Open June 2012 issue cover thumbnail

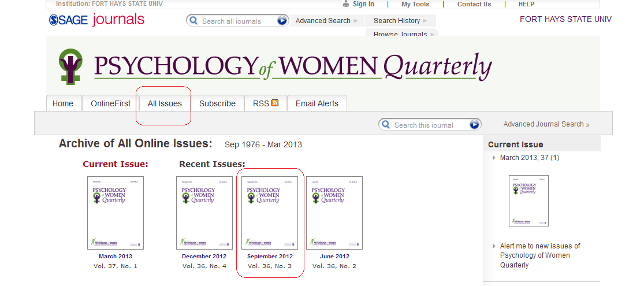tap(334, 213)
